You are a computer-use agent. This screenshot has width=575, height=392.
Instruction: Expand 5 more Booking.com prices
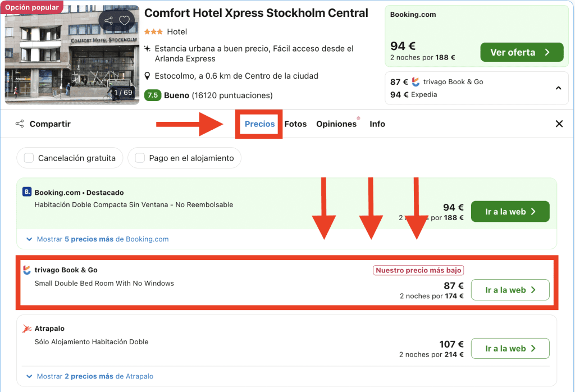tap(97, 239)
